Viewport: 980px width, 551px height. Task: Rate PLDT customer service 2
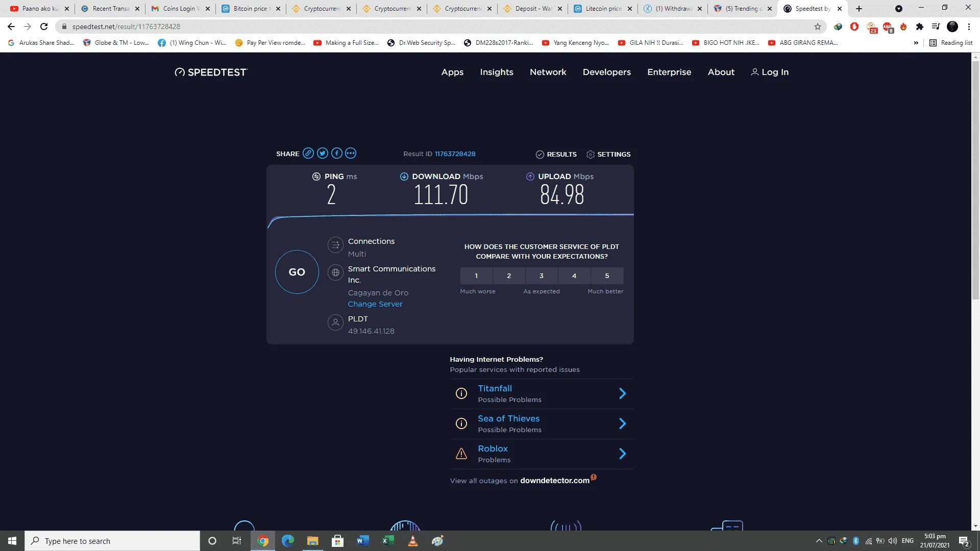[509, 275]
